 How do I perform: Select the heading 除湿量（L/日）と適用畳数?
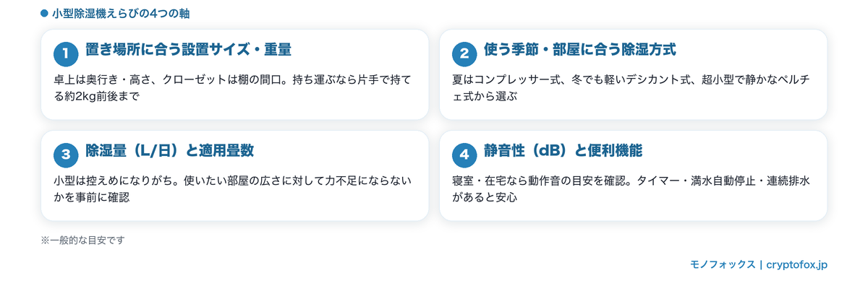(x=169, y=152)
